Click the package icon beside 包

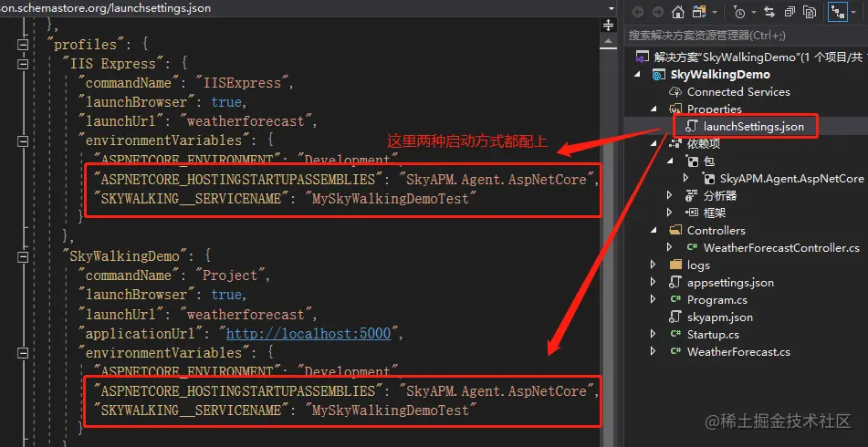pos(693,161)
